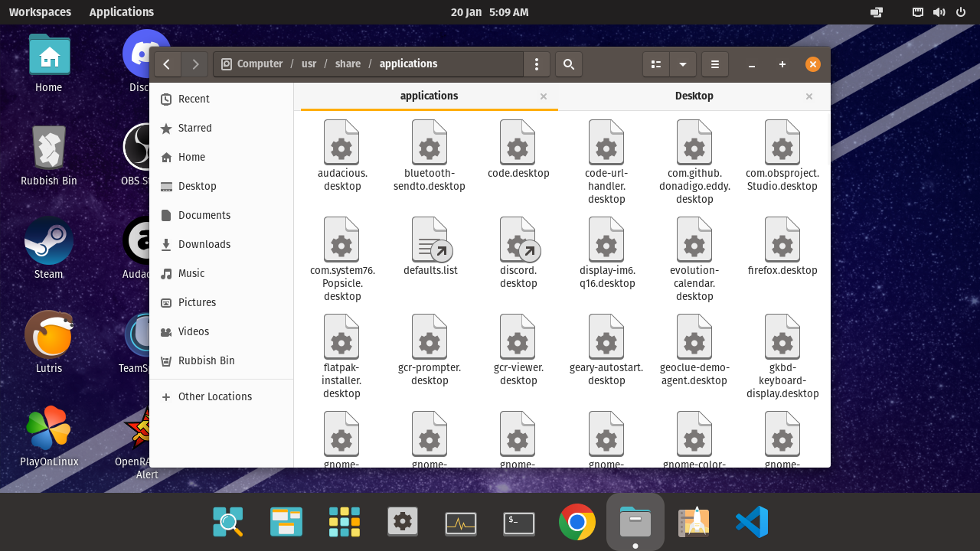Screen dimensions: 980x551
Task: Go back with the back arrow button
Action: point(167,64)
